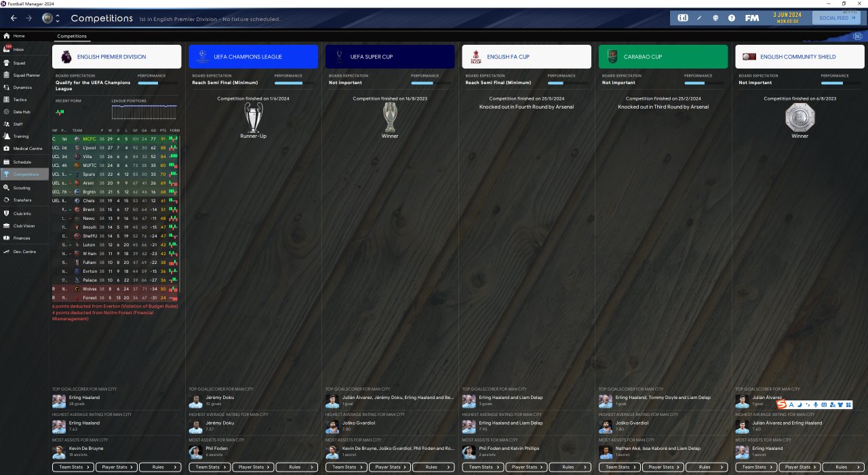Click the Champions League trophy image
This screenshot has width=868, height=475.
pos(253,118)
